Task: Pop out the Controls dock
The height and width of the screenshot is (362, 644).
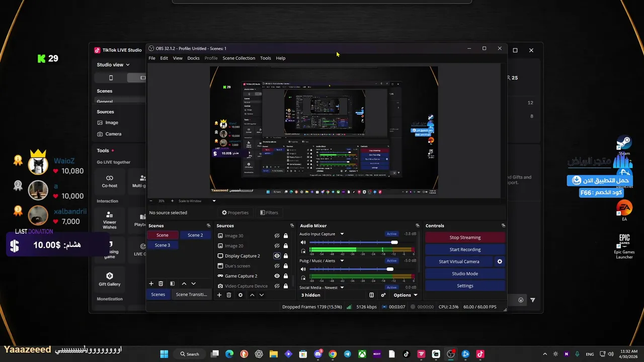Action: [x=503, y=226]
